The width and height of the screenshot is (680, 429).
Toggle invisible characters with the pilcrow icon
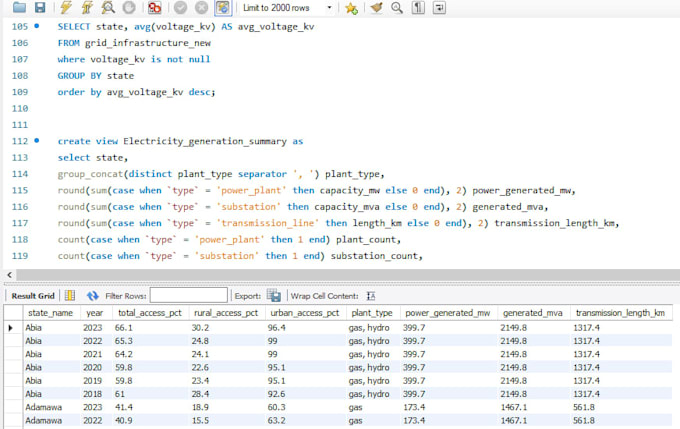418,7
